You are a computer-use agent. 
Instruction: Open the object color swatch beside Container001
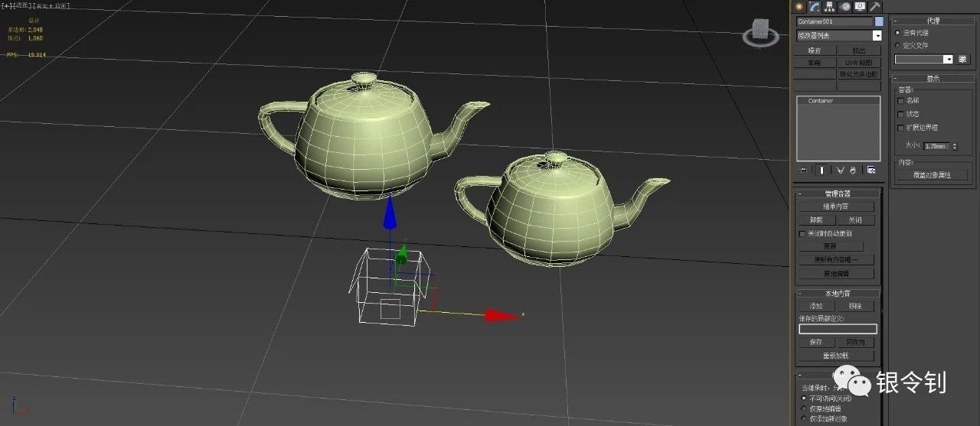(x=879, y=21)
